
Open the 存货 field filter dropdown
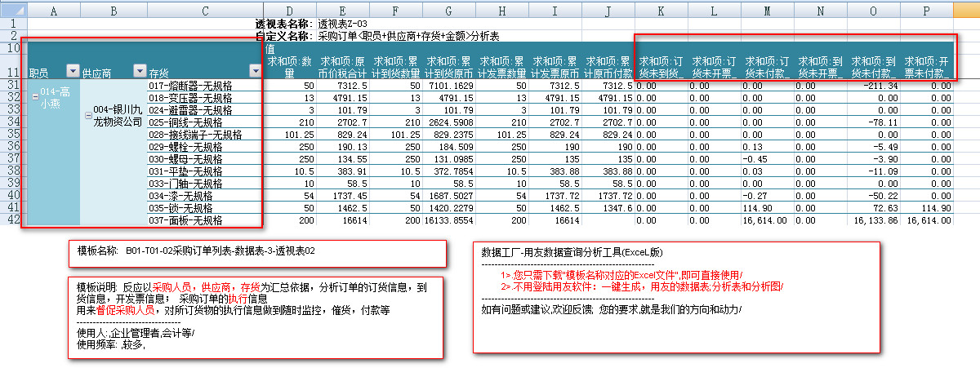click(254, 72)
